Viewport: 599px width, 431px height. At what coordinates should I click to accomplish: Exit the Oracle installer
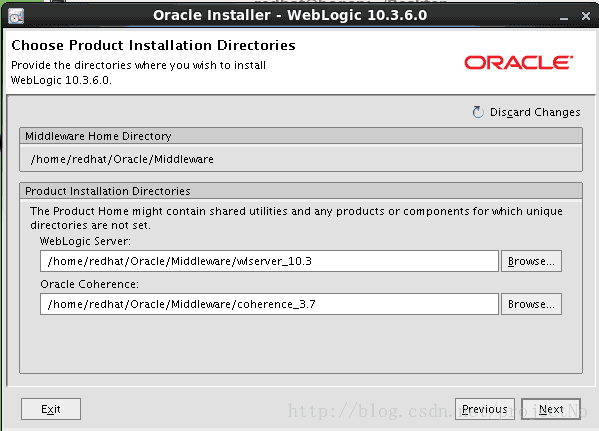pos(51,409)
